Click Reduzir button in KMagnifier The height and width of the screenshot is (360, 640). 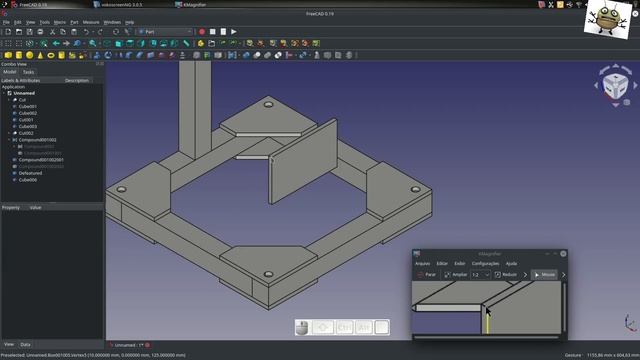point(506,275)
